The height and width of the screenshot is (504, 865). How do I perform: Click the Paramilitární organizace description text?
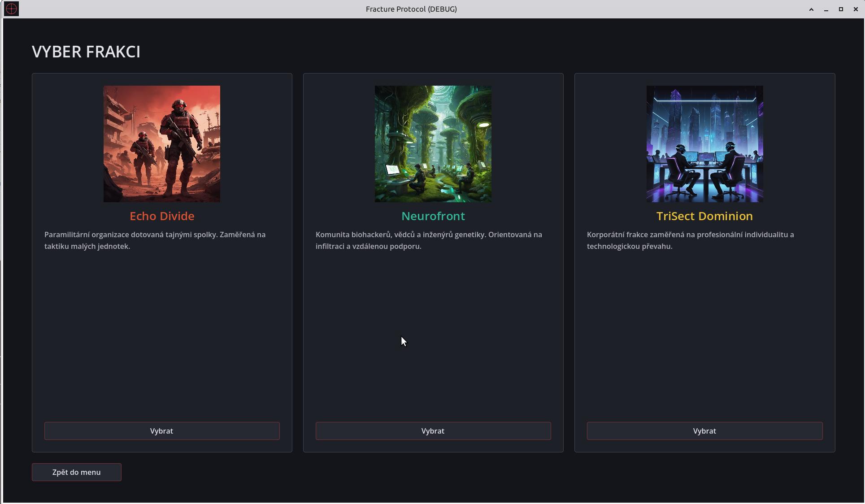point(155,240)
